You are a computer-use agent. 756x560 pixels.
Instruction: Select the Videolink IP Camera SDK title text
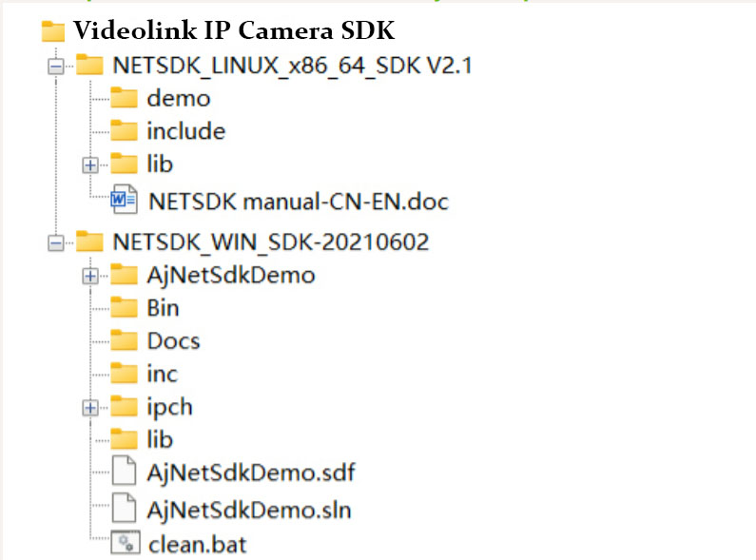233,30
